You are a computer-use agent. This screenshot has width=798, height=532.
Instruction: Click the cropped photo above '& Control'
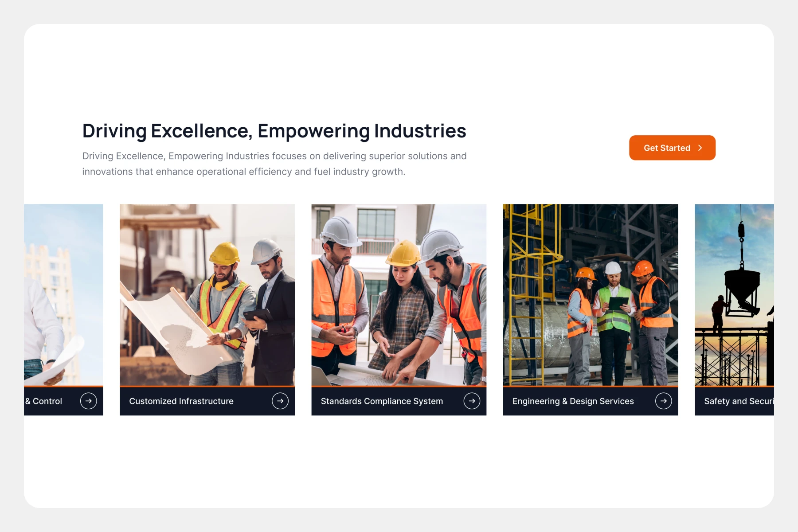tap(63, 295)
